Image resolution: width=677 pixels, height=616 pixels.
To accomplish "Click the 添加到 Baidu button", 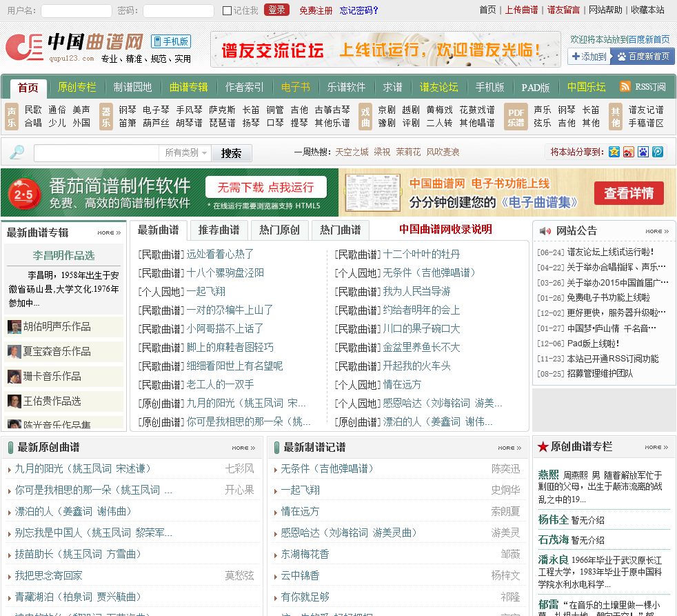I will coord(589,57).
